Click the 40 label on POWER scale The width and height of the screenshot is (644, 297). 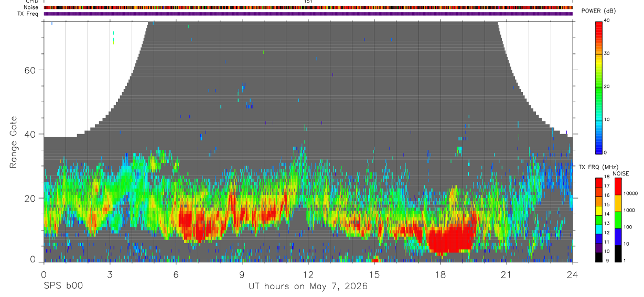(606, 20)
